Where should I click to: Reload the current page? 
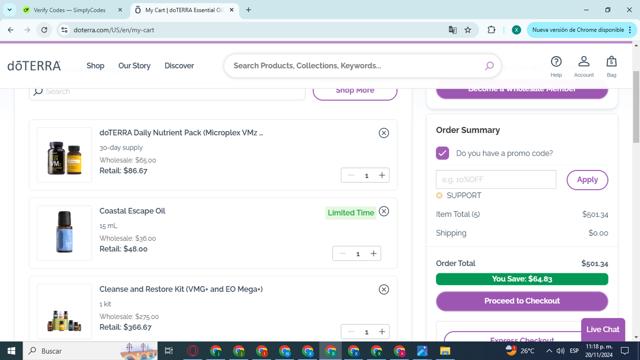click(x=44, y=30)
